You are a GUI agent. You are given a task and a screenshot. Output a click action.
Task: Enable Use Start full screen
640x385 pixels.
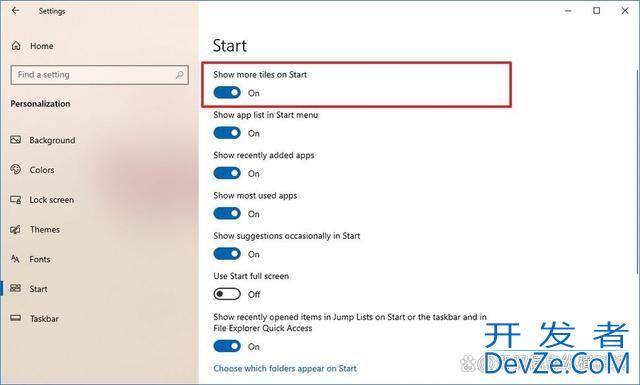tap(227, 294)
